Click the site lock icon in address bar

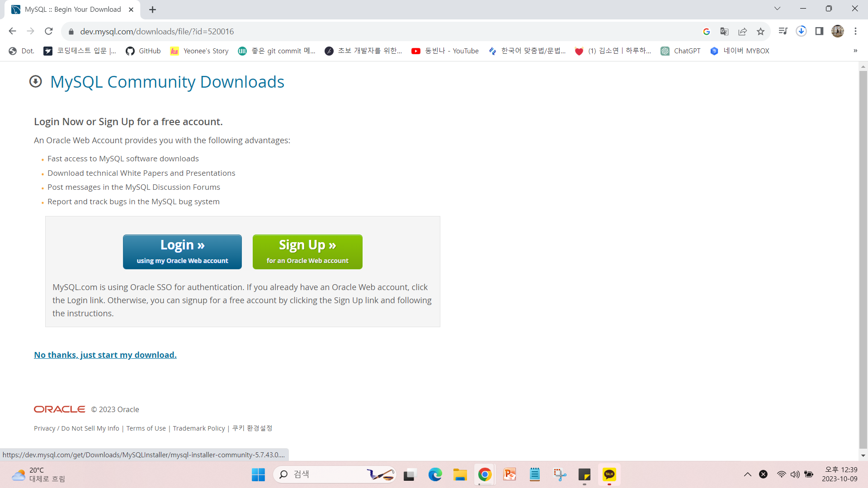coord(71,32)
